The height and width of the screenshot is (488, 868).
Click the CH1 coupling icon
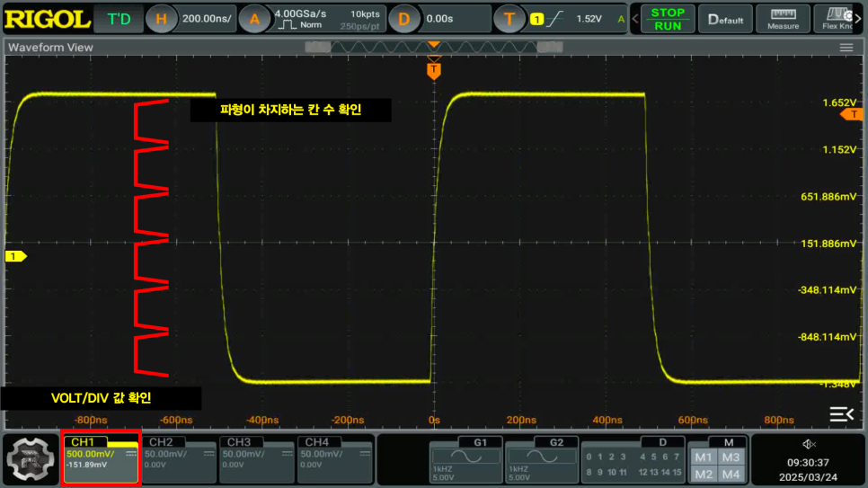pos(130,454)
